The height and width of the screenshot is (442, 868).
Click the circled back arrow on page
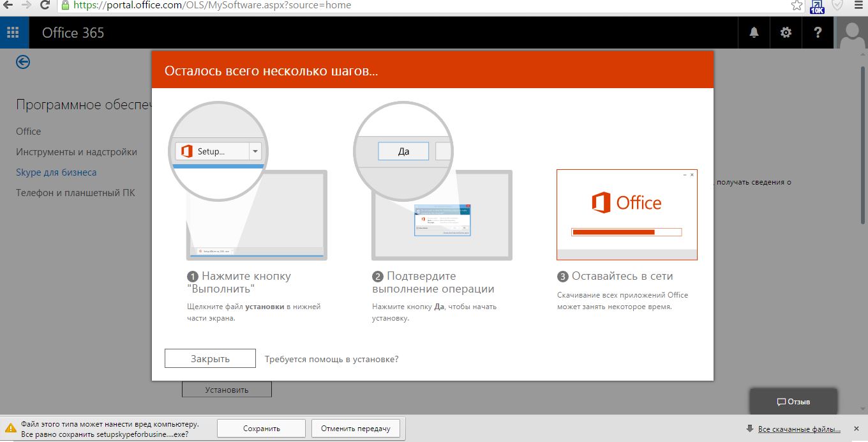pos(24,62)
